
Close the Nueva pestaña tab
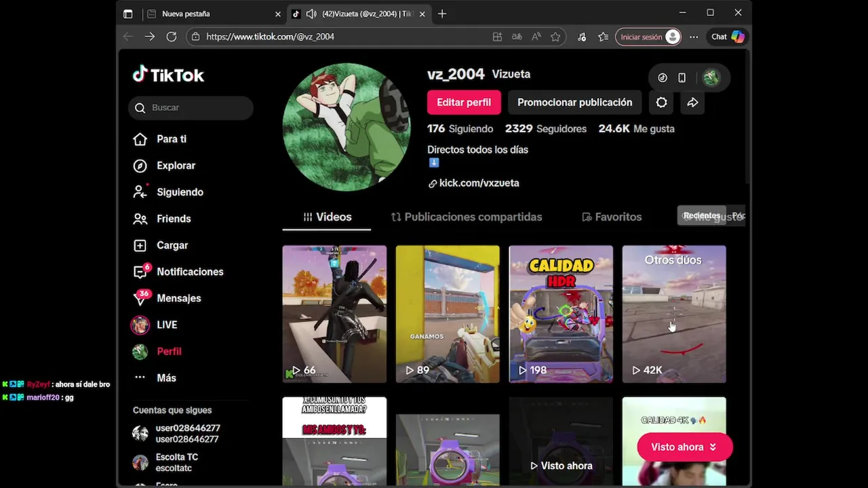277,14
